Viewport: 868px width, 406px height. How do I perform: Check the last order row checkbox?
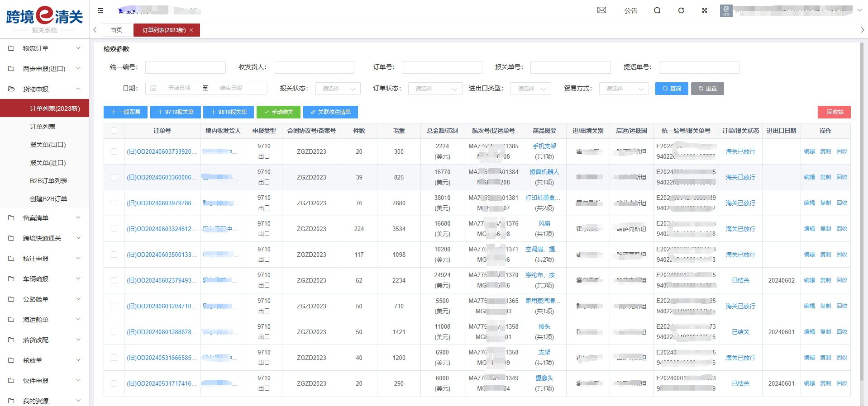click(x=114, y=383)
